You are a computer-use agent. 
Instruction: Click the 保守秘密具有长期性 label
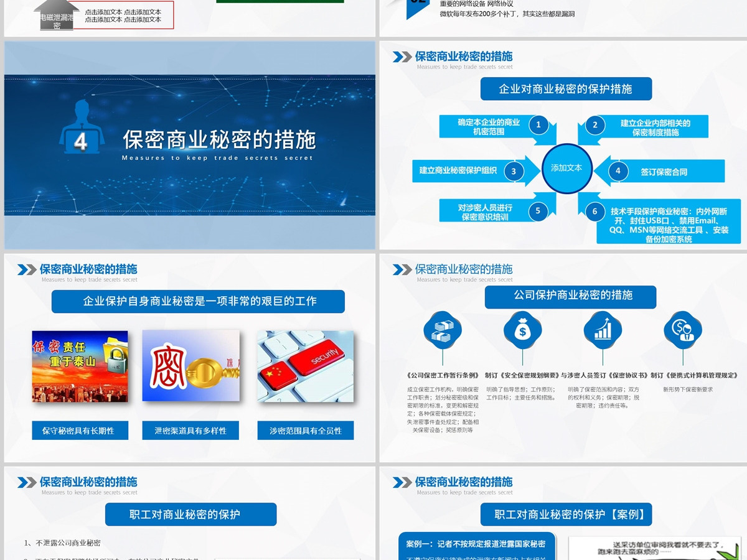[x=80, y=431]
